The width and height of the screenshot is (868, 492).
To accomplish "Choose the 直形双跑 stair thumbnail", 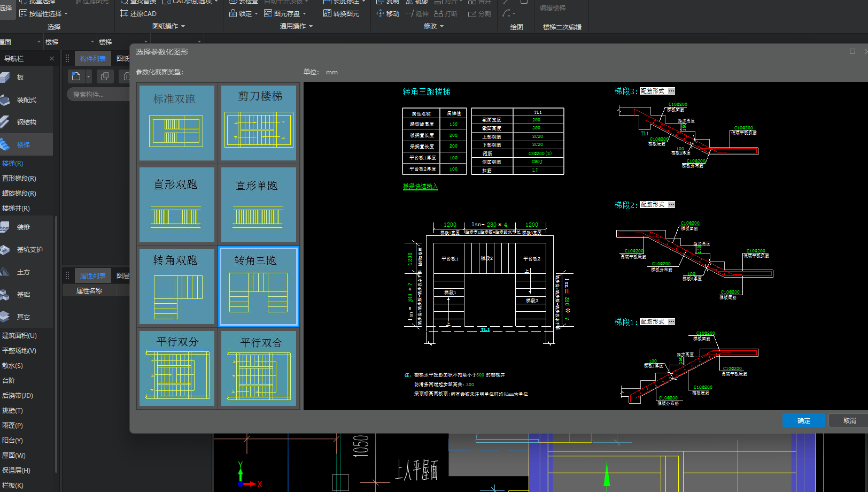I will (177, 205).
